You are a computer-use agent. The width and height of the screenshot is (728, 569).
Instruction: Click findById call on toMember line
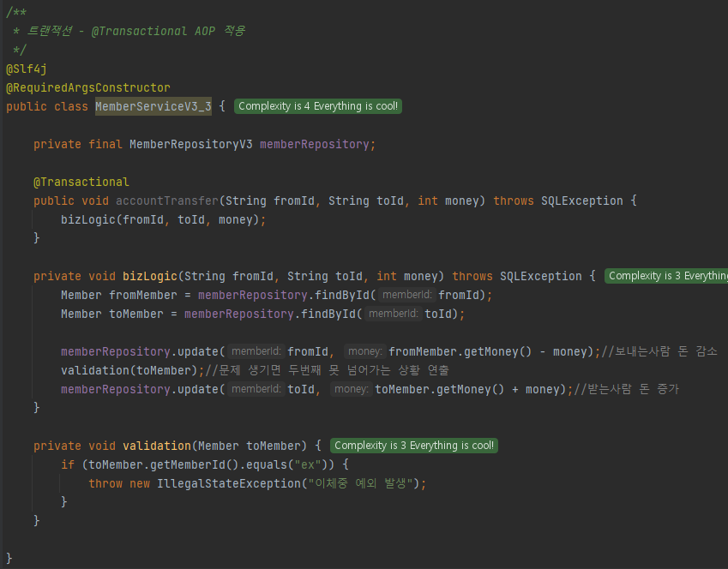coord(328,314)
